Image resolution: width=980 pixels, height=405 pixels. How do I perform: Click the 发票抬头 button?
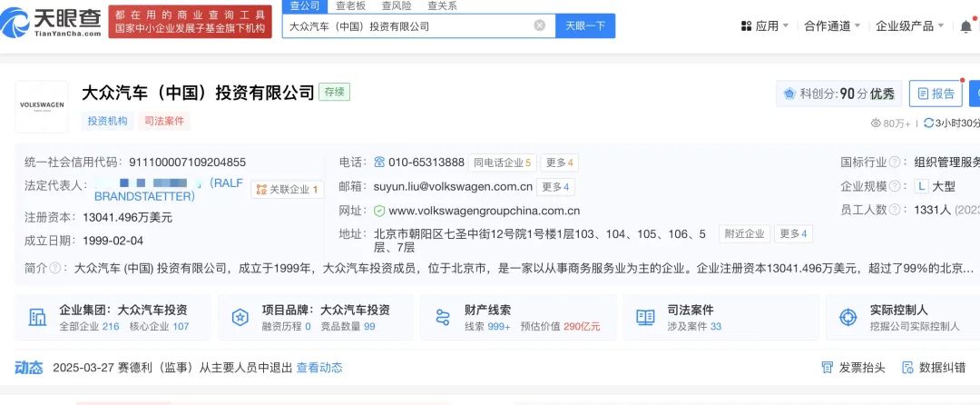tap(853, 368)
